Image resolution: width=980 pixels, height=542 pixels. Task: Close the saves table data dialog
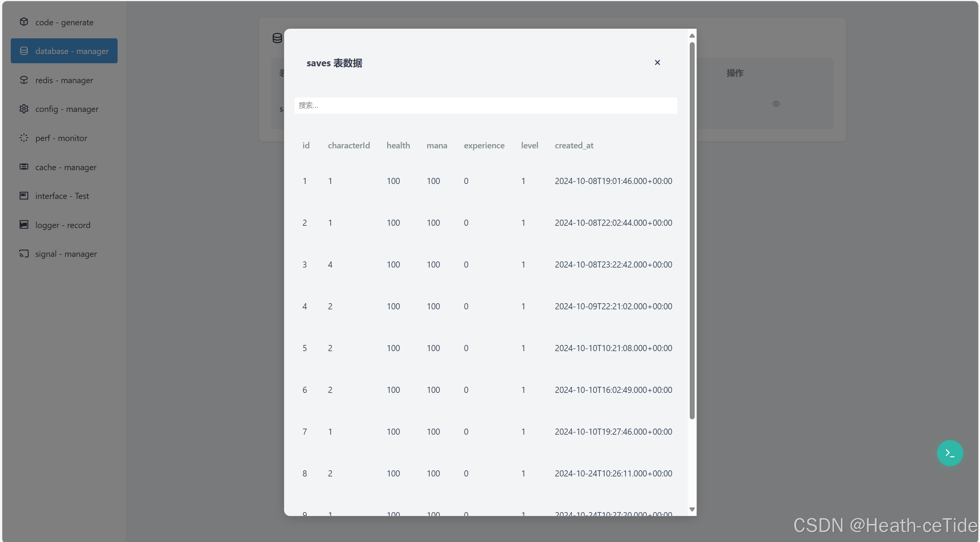[657, 62]
